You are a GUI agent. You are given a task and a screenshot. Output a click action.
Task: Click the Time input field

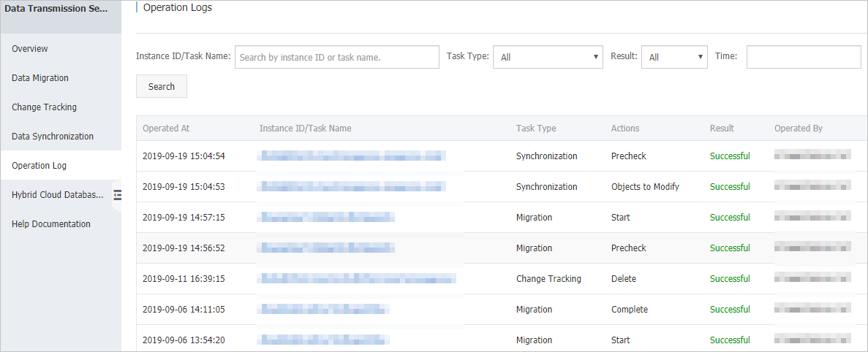(803, 57)
